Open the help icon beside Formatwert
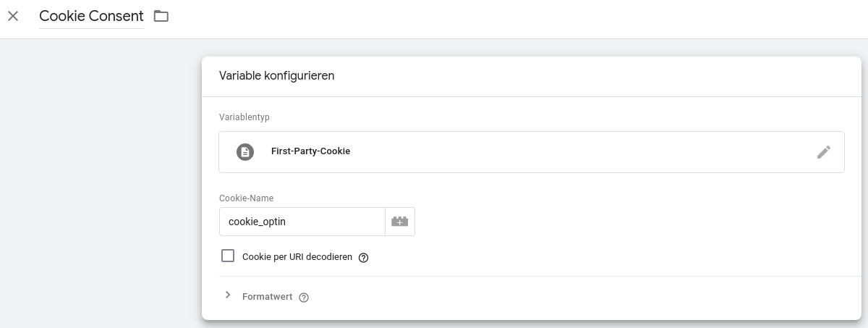868x328 pixels. 304,297
